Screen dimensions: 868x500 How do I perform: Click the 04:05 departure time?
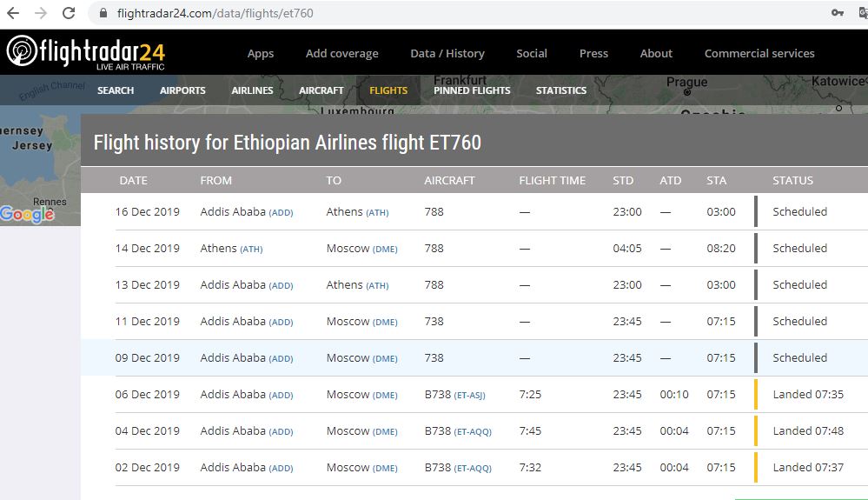pos(627,248)
